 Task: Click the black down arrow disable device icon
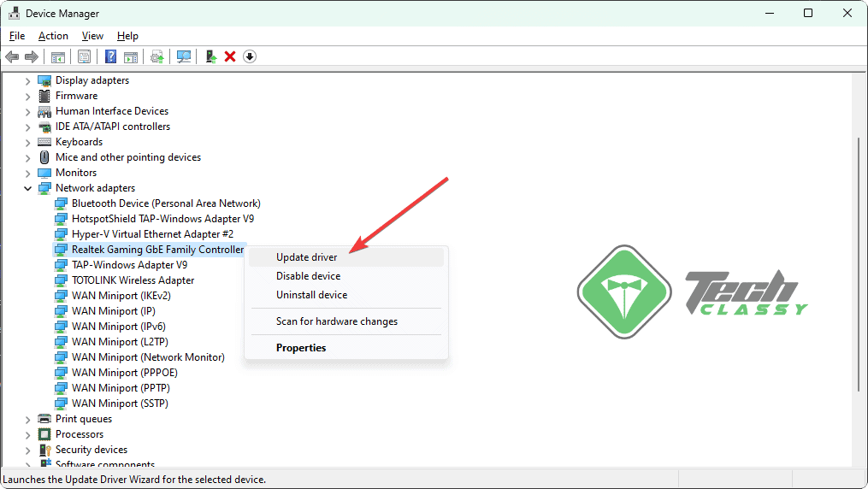click(250, 56)
